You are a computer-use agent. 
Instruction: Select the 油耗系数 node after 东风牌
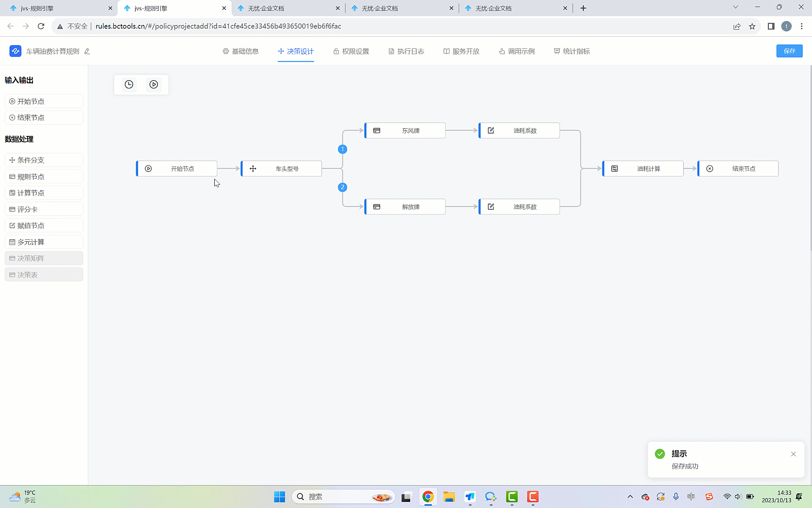[519, 130]
